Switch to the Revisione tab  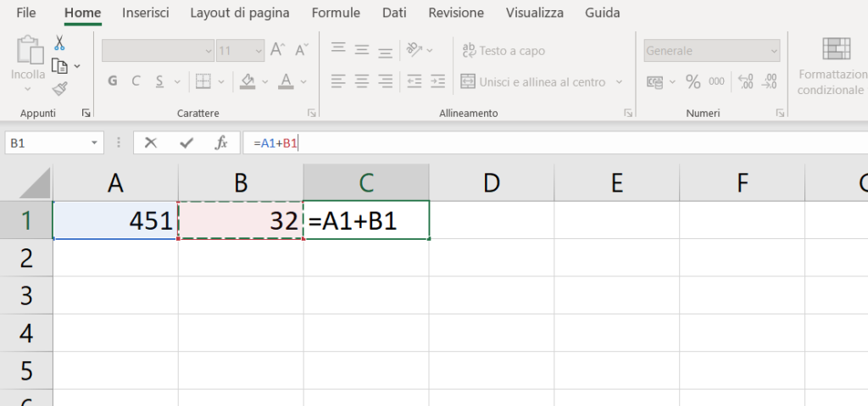coord(456,13)
